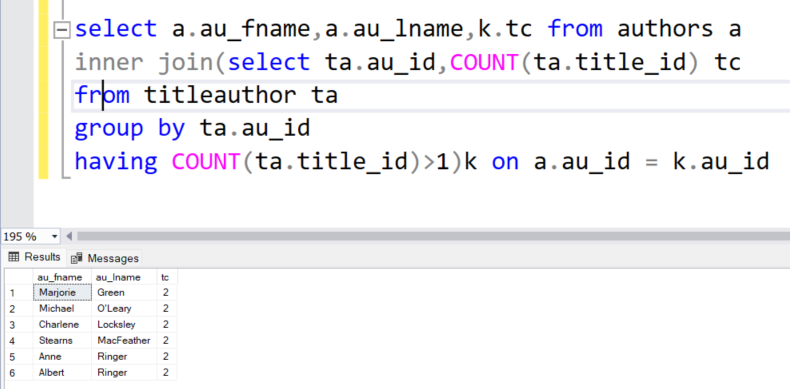Click the horizontal scrollbar left arrow
The image size is (790, 389).
click(x=70, y=236)
